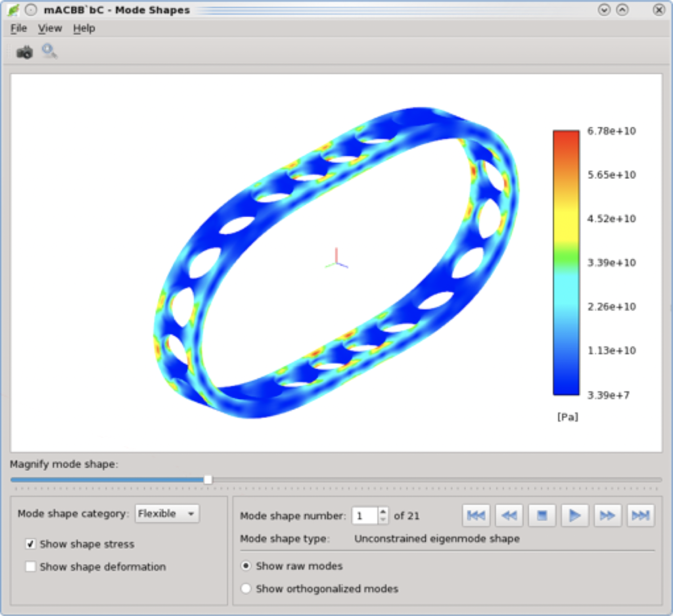Step back to previous mode shape
Viewport: 673px width, 616px height.
tap(509, 515)
